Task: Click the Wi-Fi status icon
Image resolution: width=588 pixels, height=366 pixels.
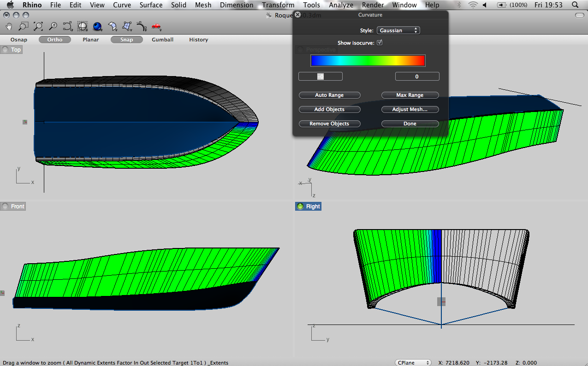Action: click(473, 5)
